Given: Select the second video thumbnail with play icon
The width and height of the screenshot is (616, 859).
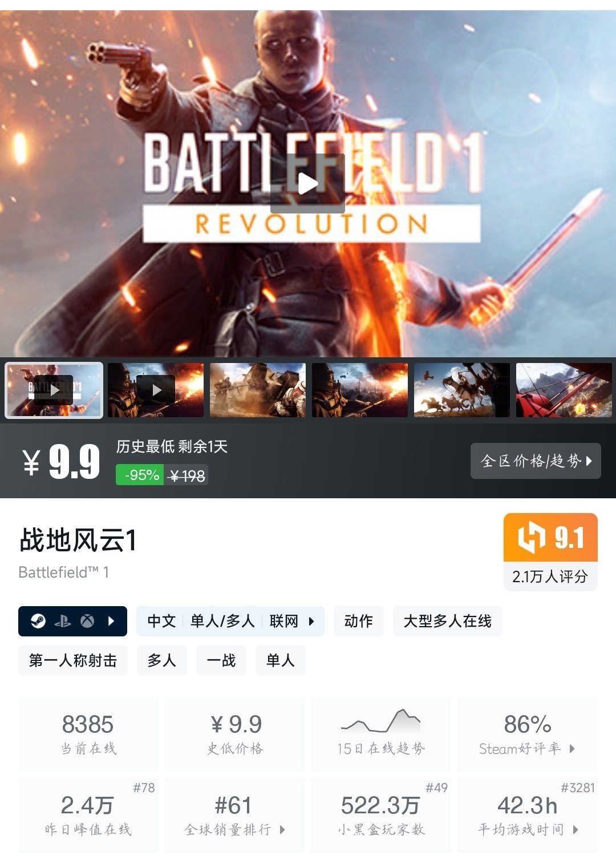Looking at the screenshot, I should pyautogui.click(x=156, y=390).
